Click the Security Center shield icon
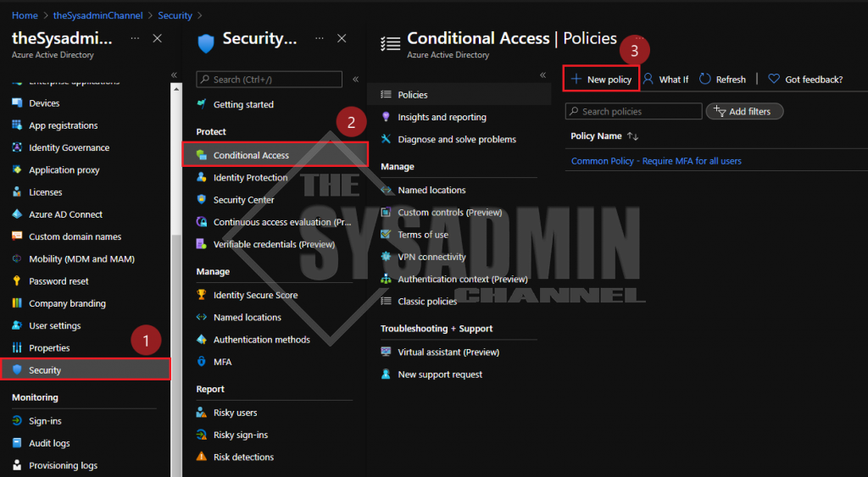 (x=202, y=199)
